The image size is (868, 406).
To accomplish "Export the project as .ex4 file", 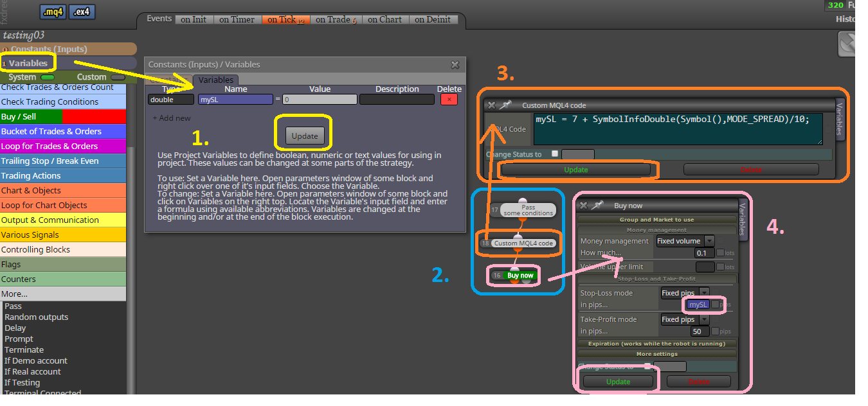I will tap(82, 12).
